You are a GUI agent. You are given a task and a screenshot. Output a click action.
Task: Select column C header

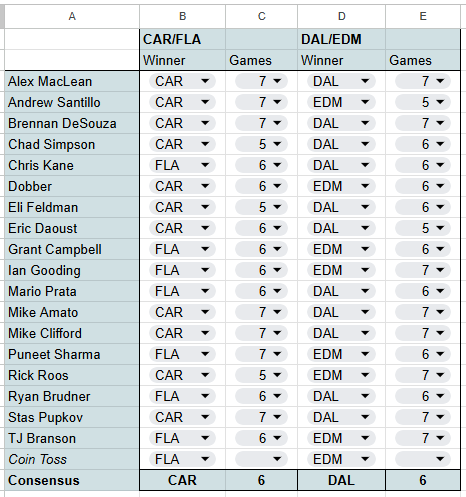pyautogui.click(x=262, y=16)
